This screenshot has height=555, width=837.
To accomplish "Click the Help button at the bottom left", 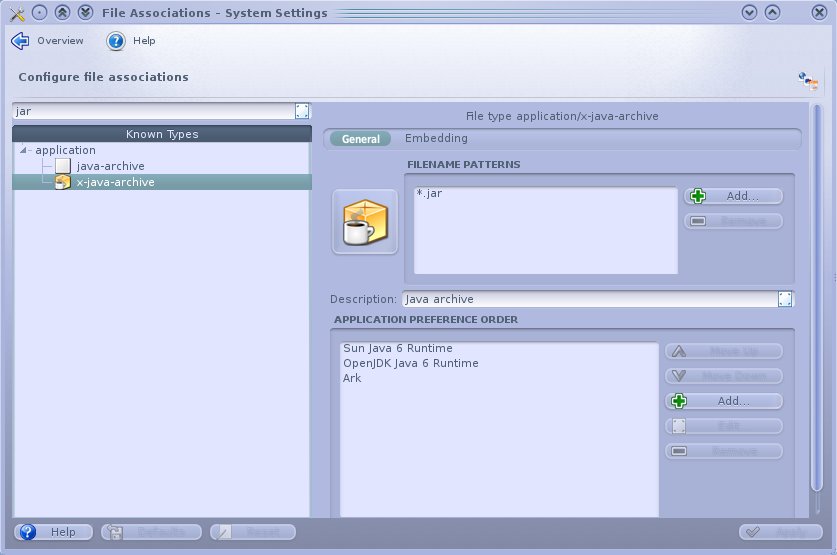I will (x=54, y=532).
